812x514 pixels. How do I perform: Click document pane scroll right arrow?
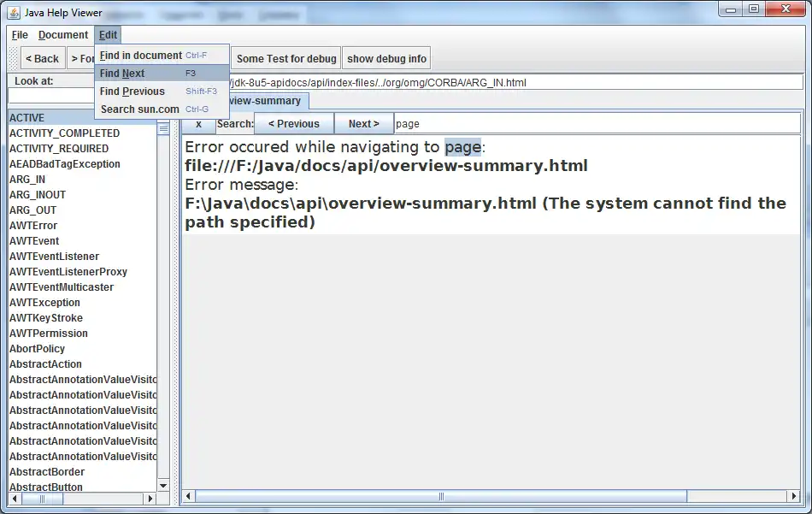pyautogui.click(x=794, y=496)
